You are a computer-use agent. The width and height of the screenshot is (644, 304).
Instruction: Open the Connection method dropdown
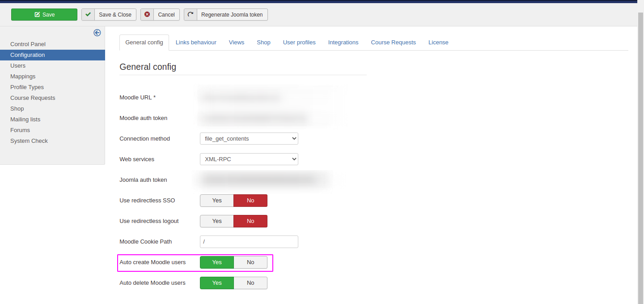point(249,139)
